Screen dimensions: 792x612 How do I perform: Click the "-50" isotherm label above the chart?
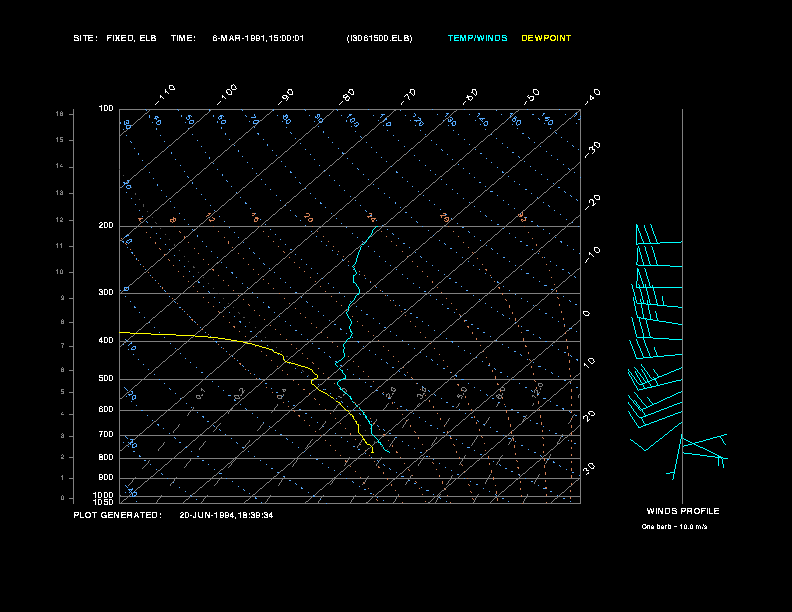(532, 97)
